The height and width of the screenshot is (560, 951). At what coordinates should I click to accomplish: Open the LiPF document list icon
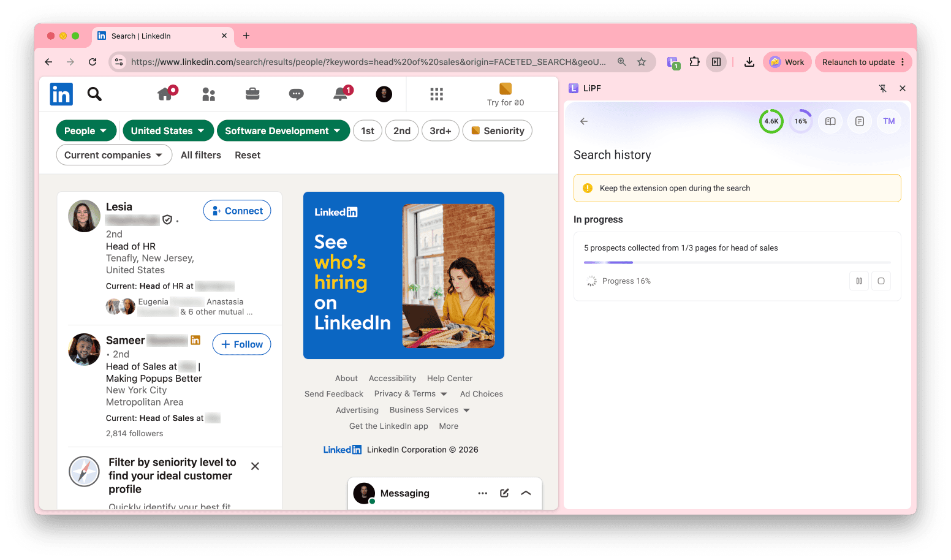coord(860,121)
